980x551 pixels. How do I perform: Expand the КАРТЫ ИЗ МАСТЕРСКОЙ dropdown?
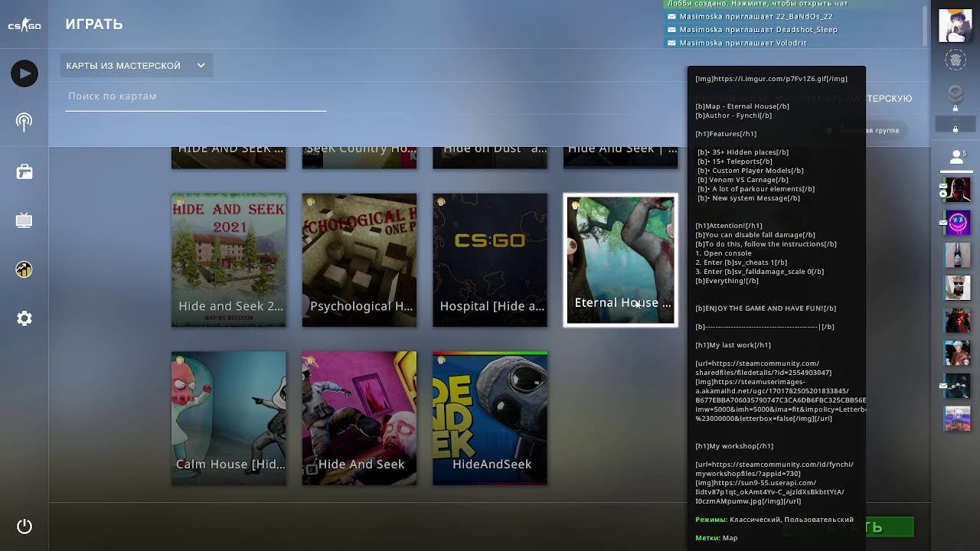[136, 66]
